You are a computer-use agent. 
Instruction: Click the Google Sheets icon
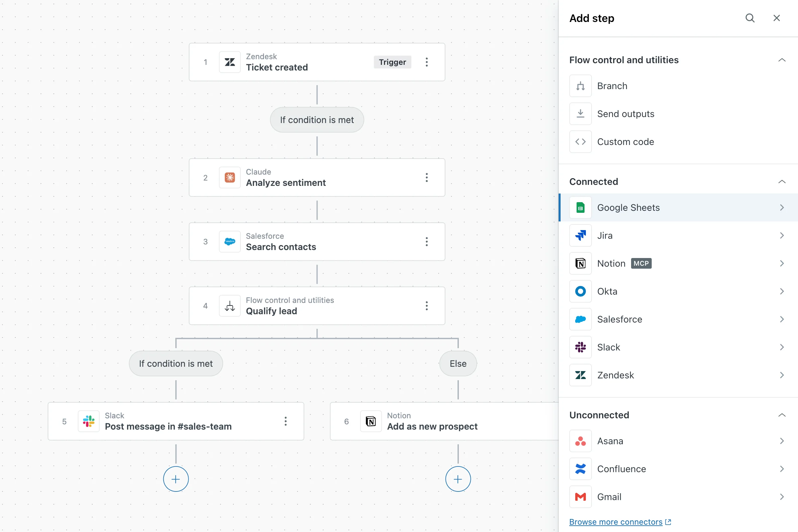coord(581,207)
